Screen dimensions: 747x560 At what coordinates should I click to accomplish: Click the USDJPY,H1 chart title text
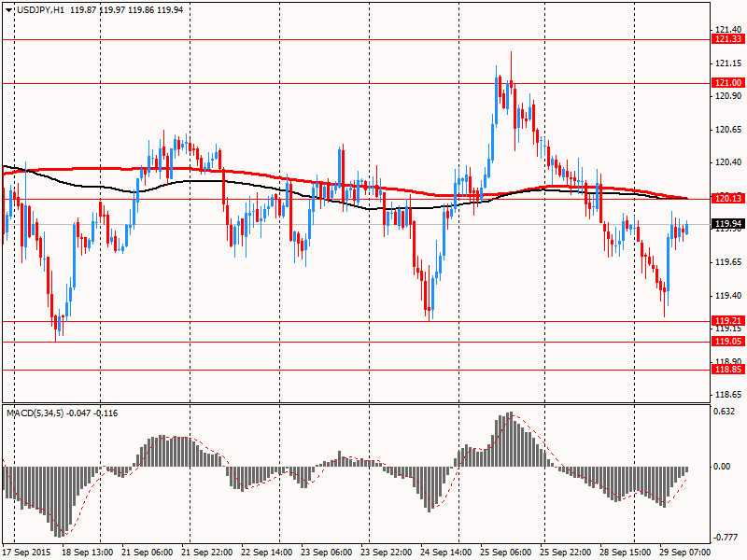click(38, 8)
